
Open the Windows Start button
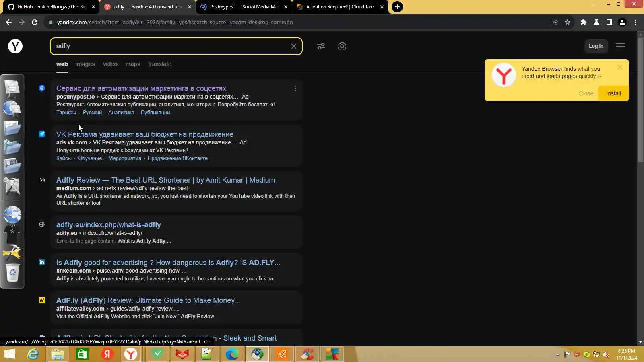[x=10, y=354]
